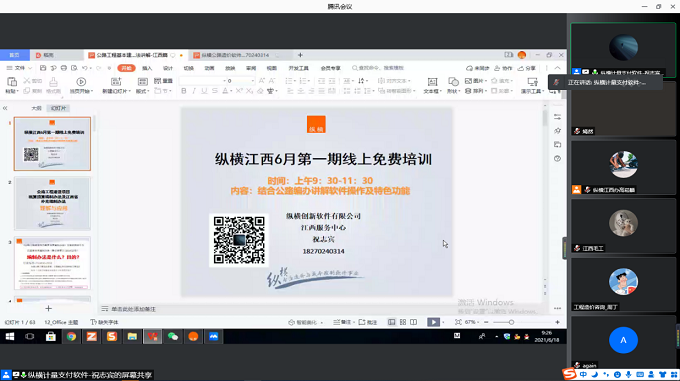Click the text box (文本框) tool icon

pos(432,82)
